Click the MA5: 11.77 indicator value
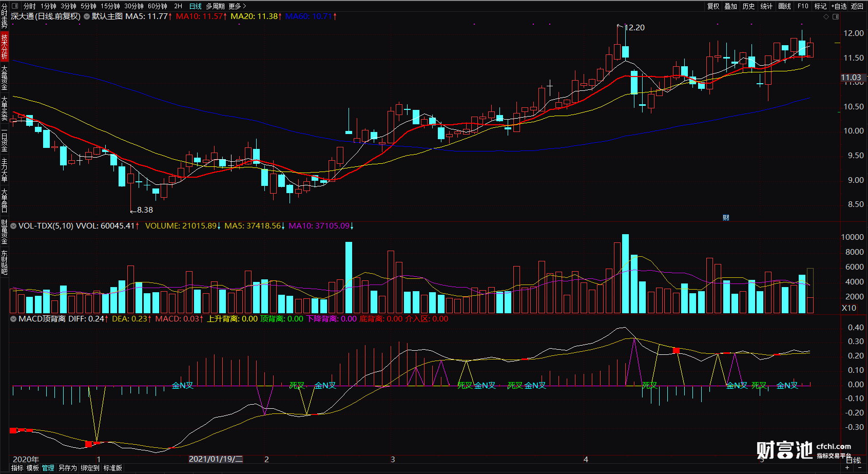 (x=149, y=16)
